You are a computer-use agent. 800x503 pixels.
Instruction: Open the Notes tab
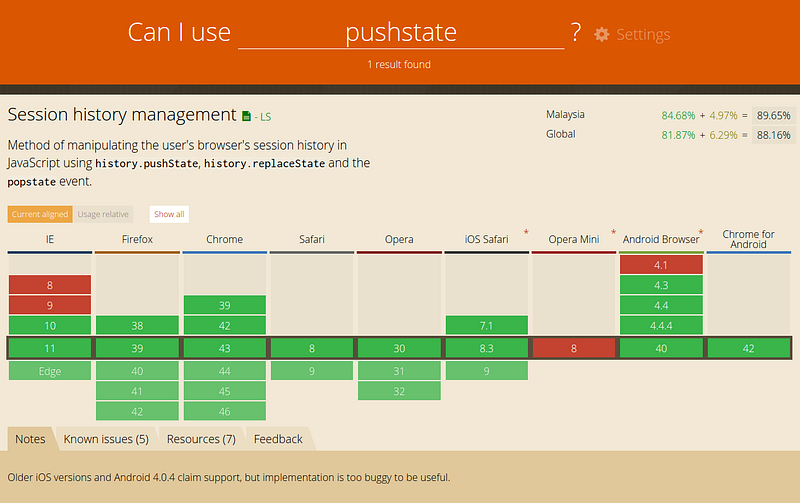point(30,439)
